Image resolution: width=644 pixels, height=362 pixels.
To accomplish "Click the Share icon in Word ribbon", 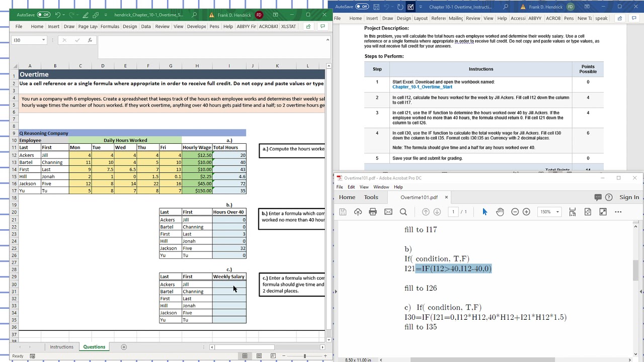I will (x=620, y=18).
